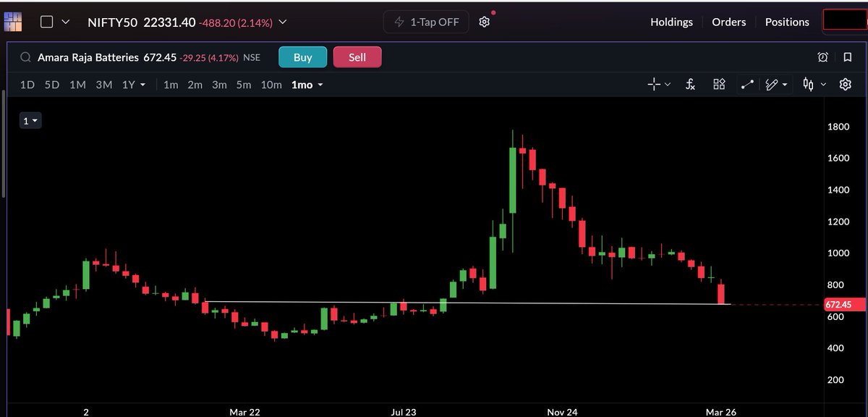
Task: Switch to 3m interval
Action: (219, 85)
